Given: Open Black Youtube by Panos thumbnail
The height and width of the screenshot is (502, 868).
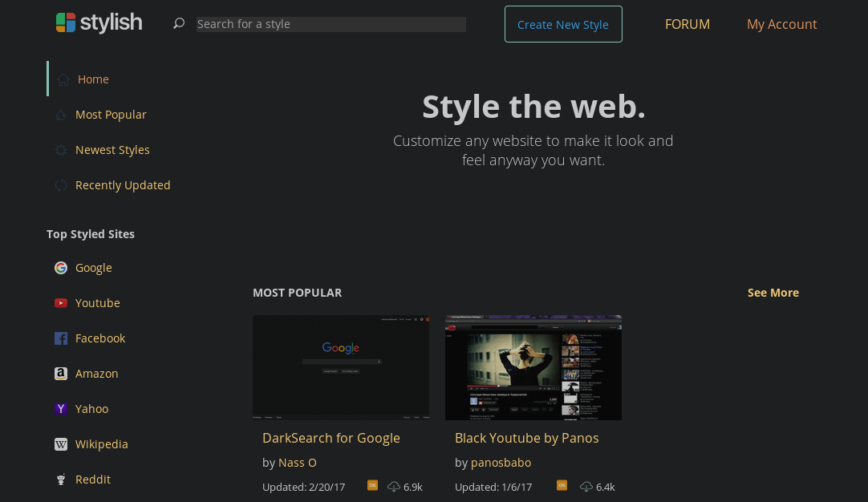Looking at the screenshot, I should pos(533,367).
